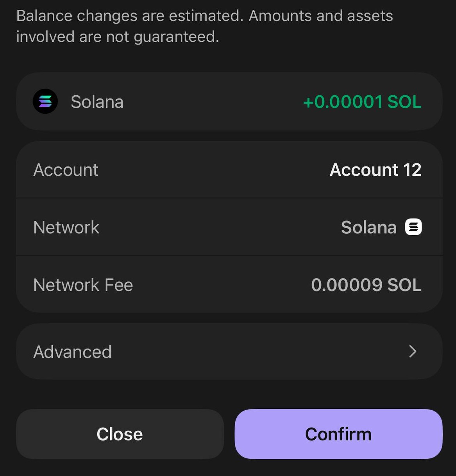Tap the Close button
Image resolution: width=456 pixels, height=476 pixels.
coord(120,434)
